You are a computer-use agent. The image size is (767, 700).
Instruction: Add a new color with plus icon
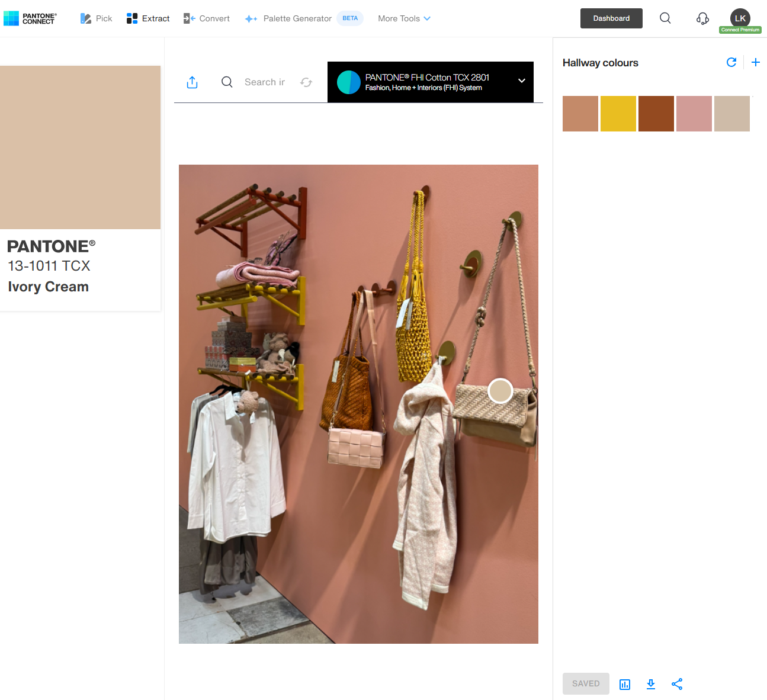(x=755, y=62)
